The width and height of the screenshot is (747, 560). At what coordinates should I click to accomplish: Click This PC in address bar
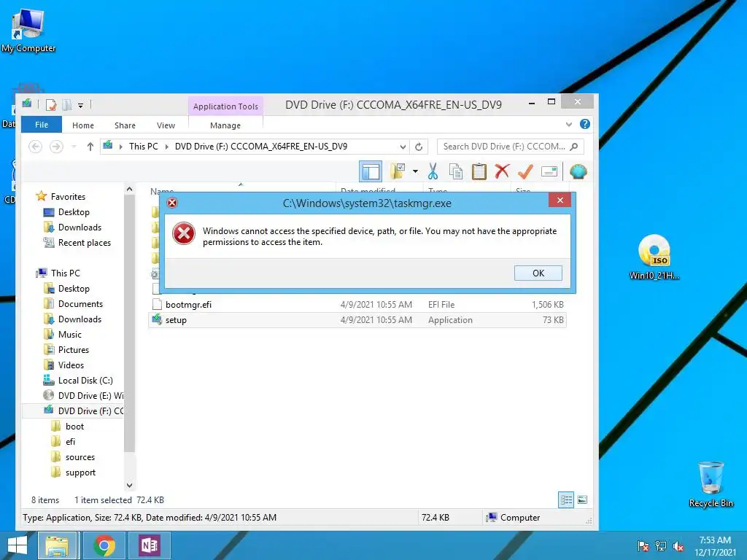click(144, 147)
